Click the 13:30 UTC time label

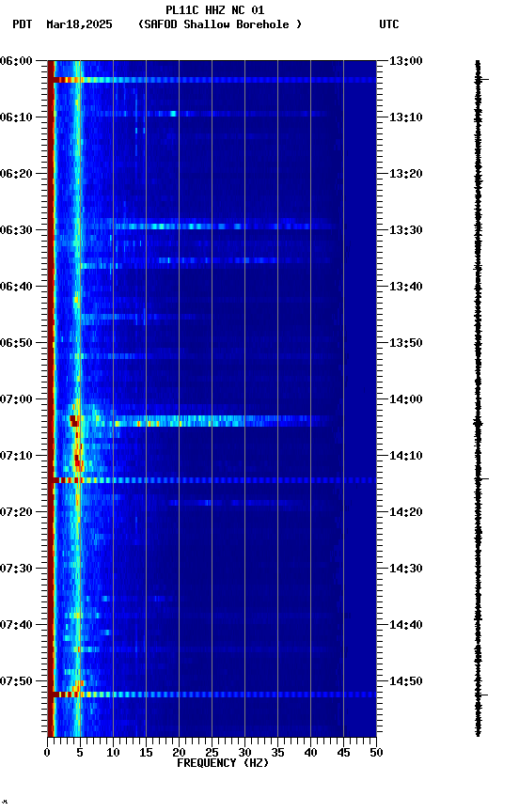[x=406, y=230]
